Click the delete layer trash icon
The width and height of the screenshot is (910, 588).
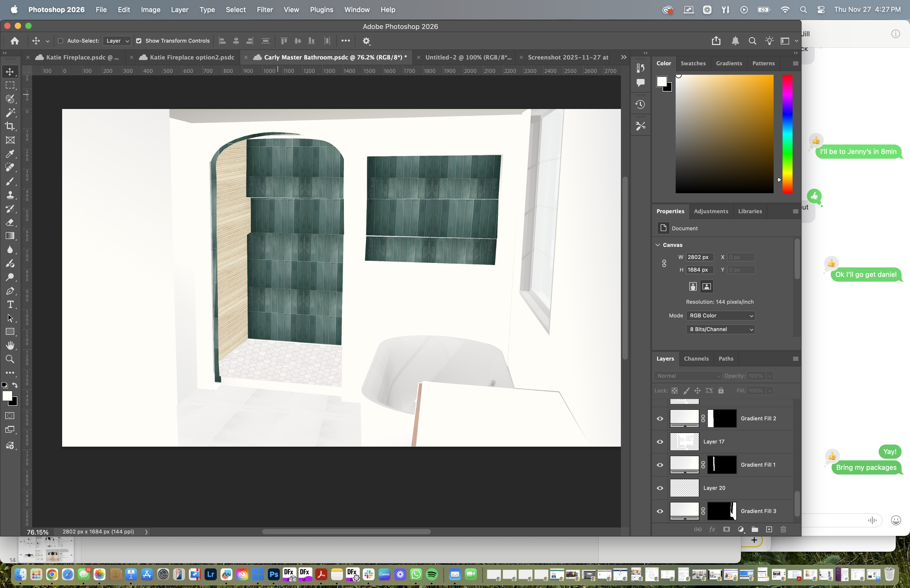[783, 529]
